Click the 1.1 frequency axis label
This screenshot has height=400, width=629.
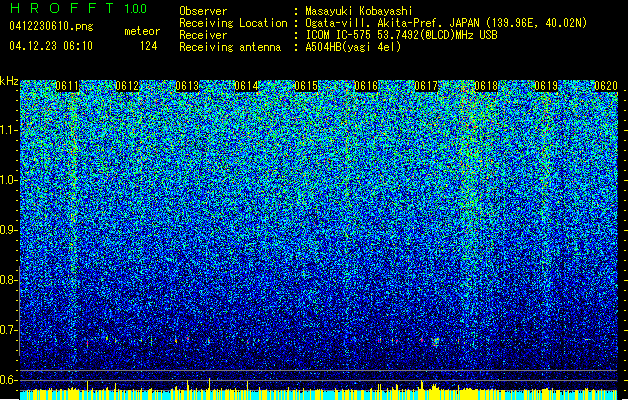point(8,130)
